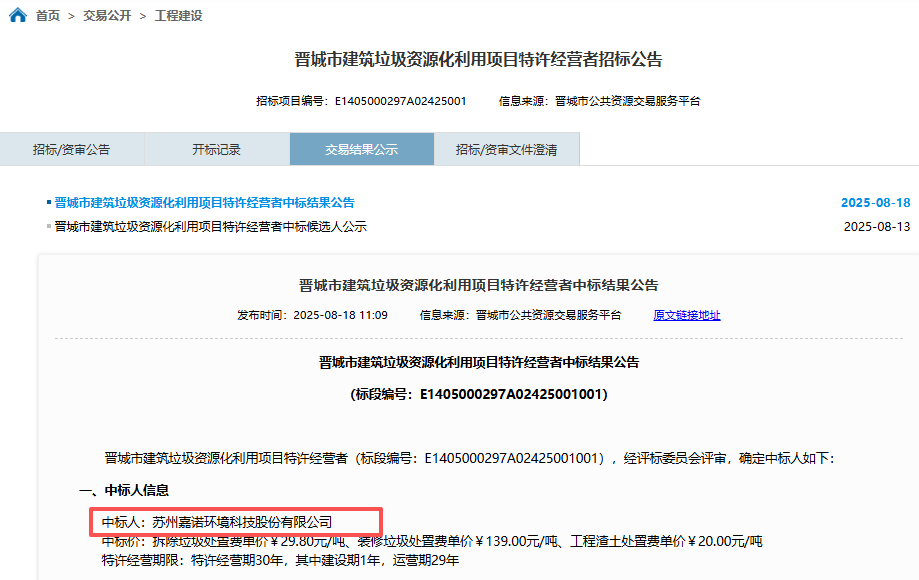Open the 招标/资审文件澄清 tab
This screenshot has height=580, width=919.
pos(507,149)
